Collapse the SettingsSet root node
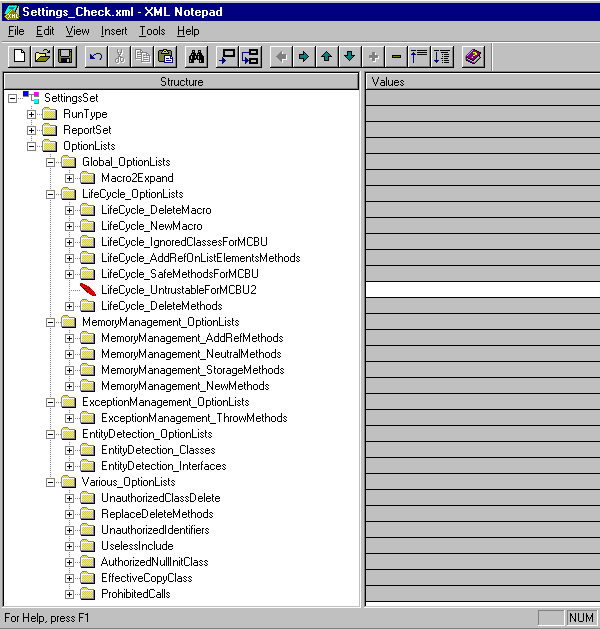600x629 pixels. click(x=12, y=98)
